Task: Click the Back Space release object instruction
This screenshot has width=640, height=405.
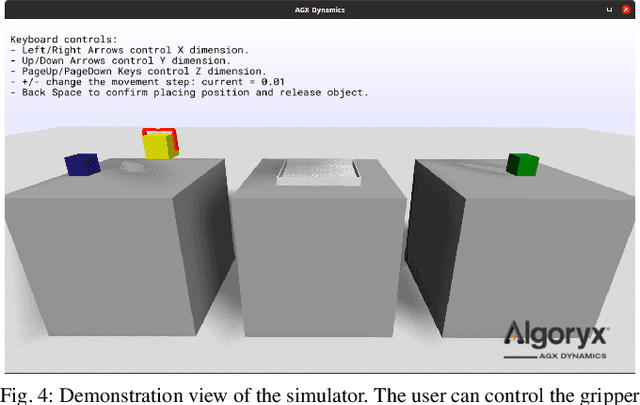Action: (190, 93)
